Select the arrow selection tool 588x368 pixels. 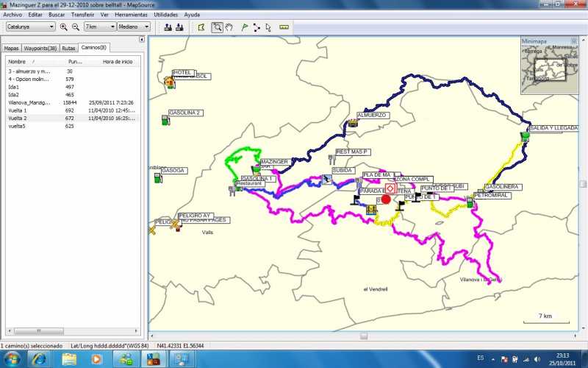(x=268, y=27)
